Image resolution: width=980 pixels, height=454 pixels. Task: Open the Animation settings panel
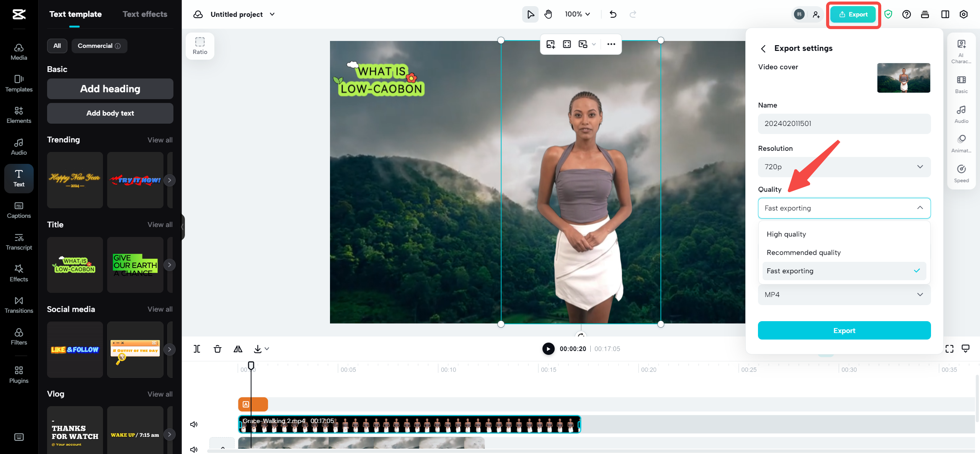[x=962, y=143]
